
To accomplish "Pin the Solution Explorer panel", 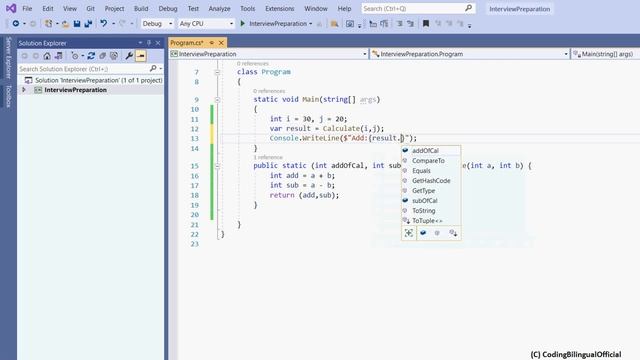I will (x=149, y=43).
